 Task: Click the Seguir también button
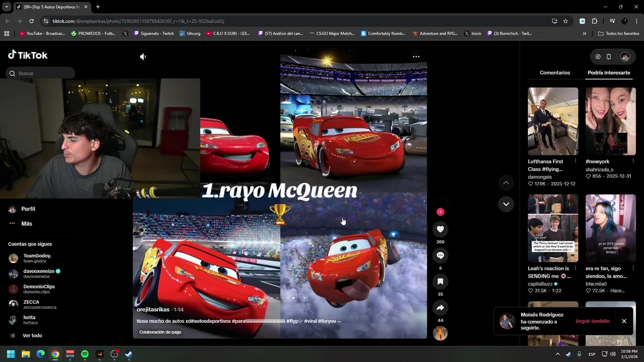pyautogui.click(x=592, y=321)
